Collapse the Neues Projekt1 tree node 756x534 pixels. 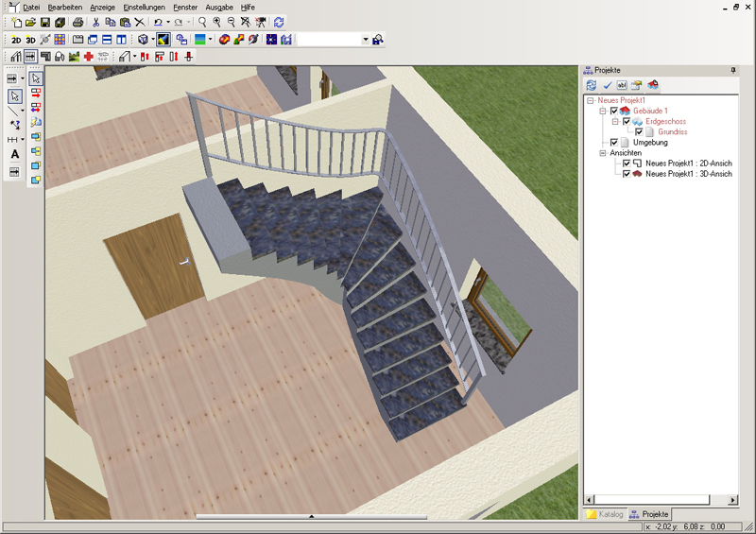(591, 100)
